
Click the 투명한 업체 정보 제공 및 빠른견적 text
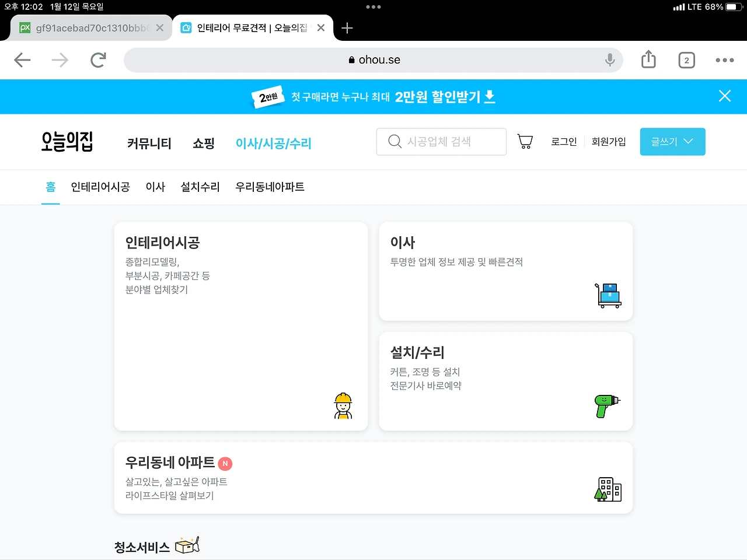click(456, 262)
